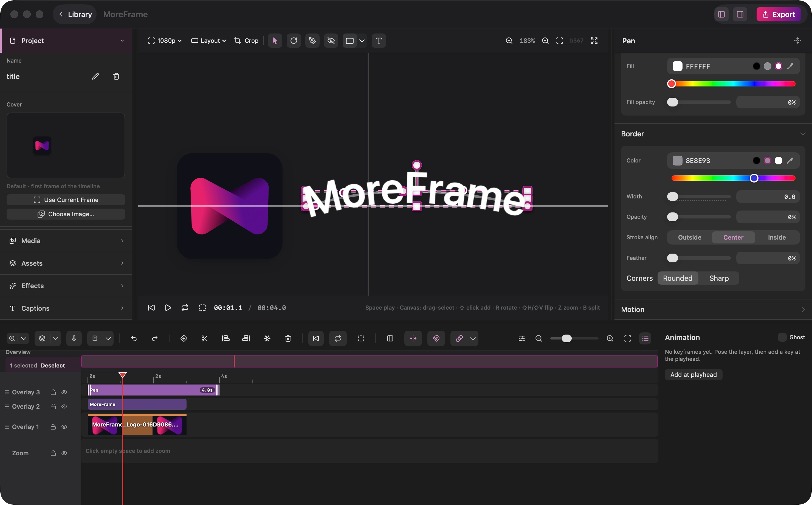Click the Fill FFFFFF color swatch

click(x=677, y=66)
